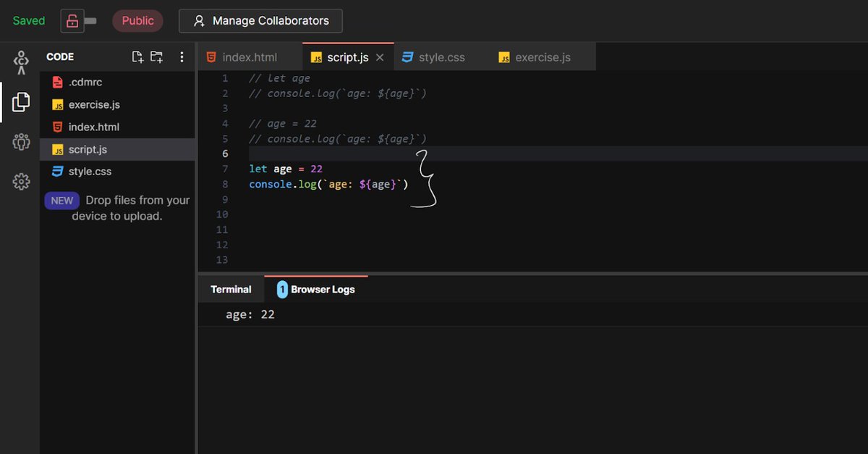The height and width of the screenshot is (454, 868).
Task: Open Manage Collaborators
Action: pyautogui.click(x=260, y=20)
